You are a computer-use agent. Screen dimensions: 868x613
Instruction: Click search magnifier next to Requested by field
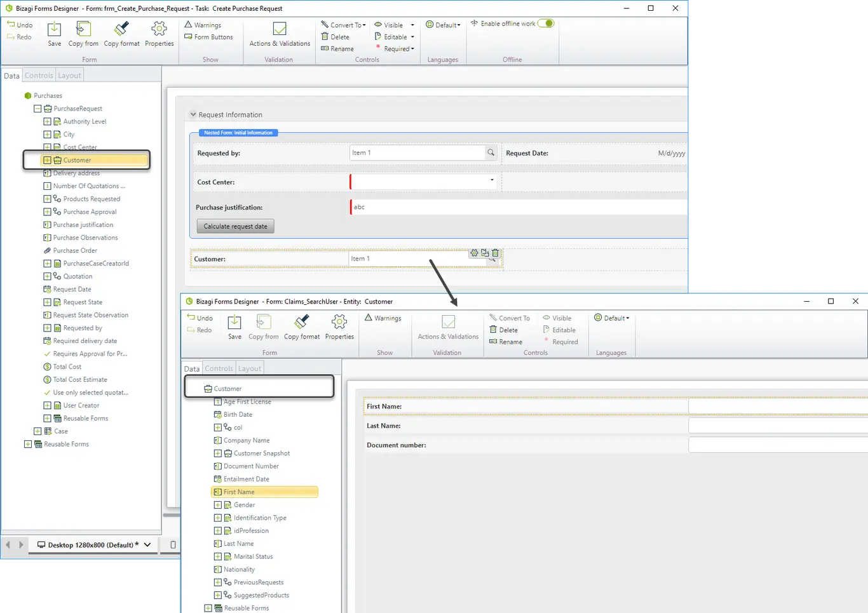pos(491,152)
